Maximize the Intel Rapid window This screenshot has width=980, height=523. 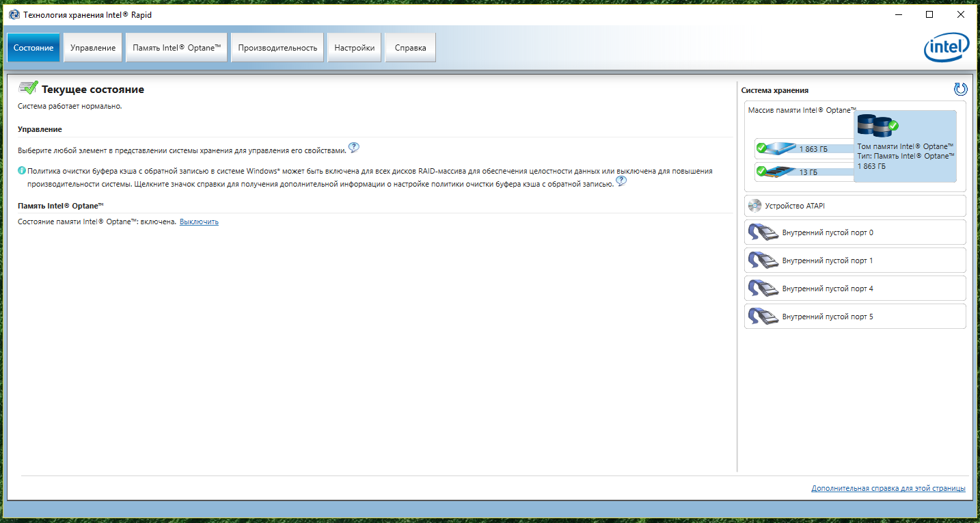point(929,14)
